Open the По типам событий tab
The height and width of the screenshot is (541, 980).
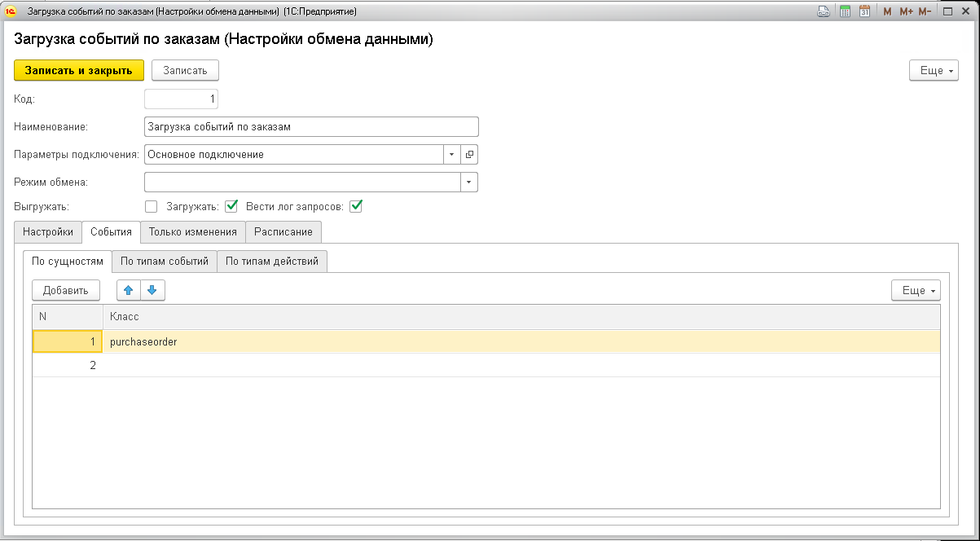165,262
